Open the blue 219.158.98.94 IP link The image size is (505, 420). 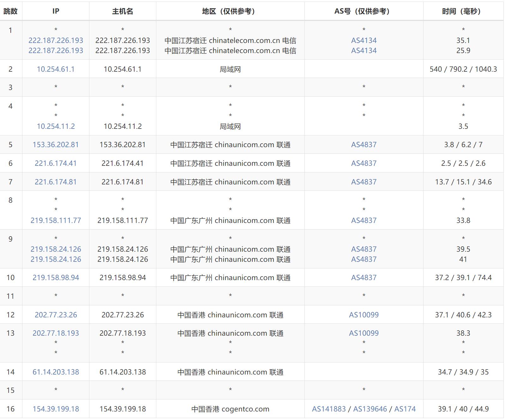(x=56, y=278)
